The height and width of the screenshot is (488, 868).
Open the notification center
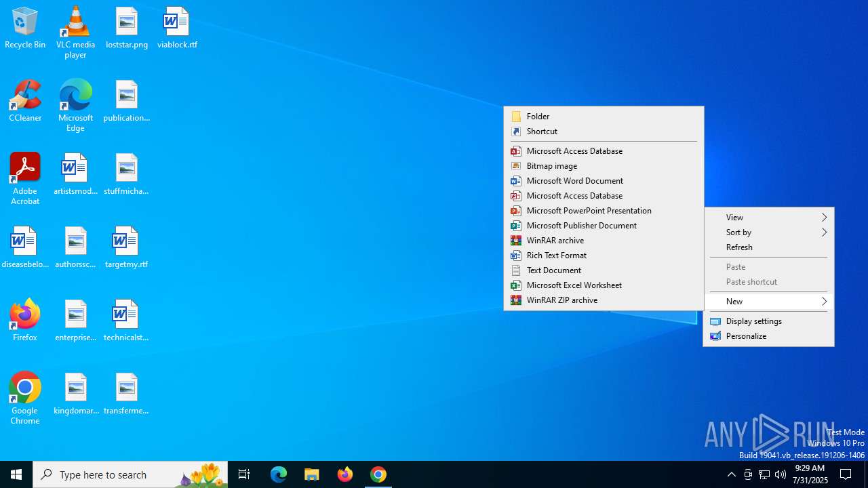tap(846, 474)
